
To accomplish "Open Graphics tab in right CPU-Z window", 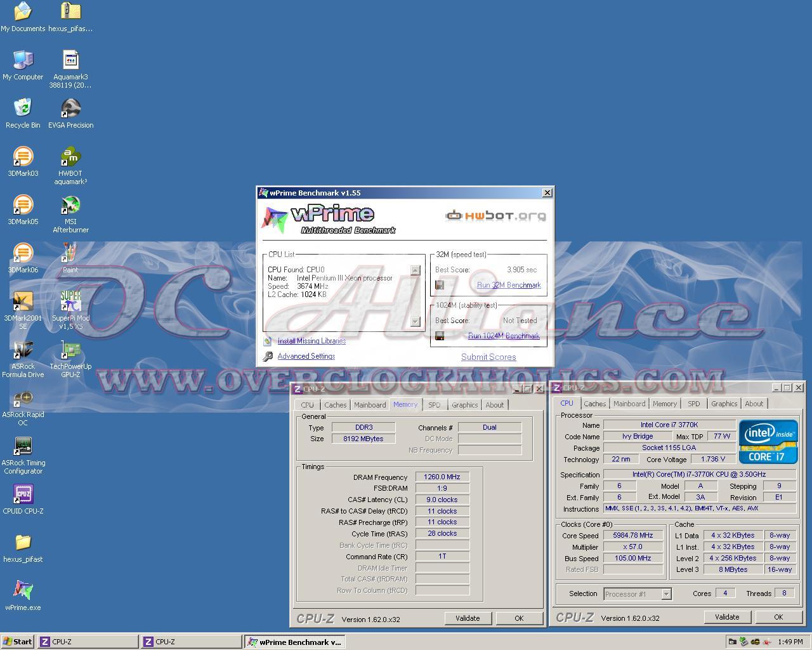I will click(724, 404).
